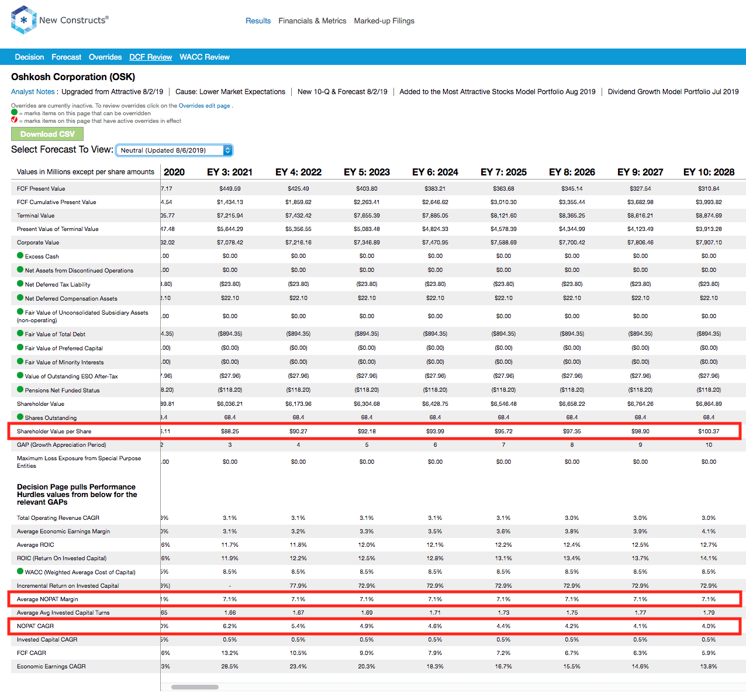This screenshot has width=746, height=700.
Task: Go to the Decision page
Action: [x=29, y=57]
